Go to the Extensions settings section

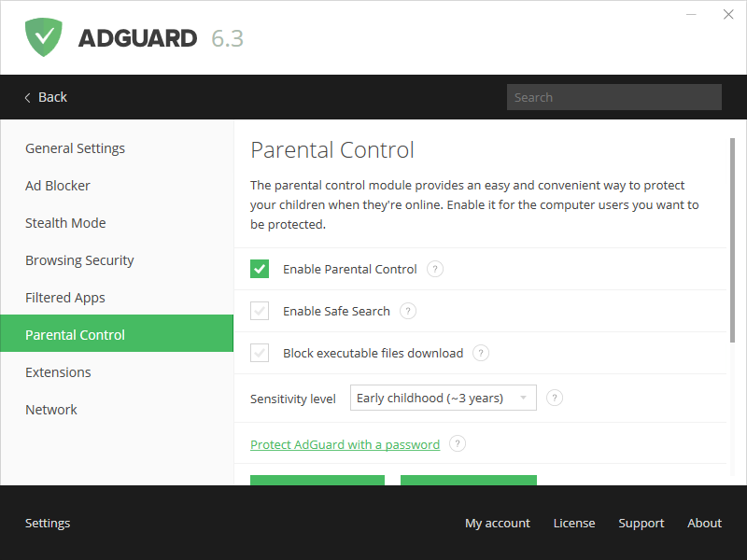tap(58, 372)
